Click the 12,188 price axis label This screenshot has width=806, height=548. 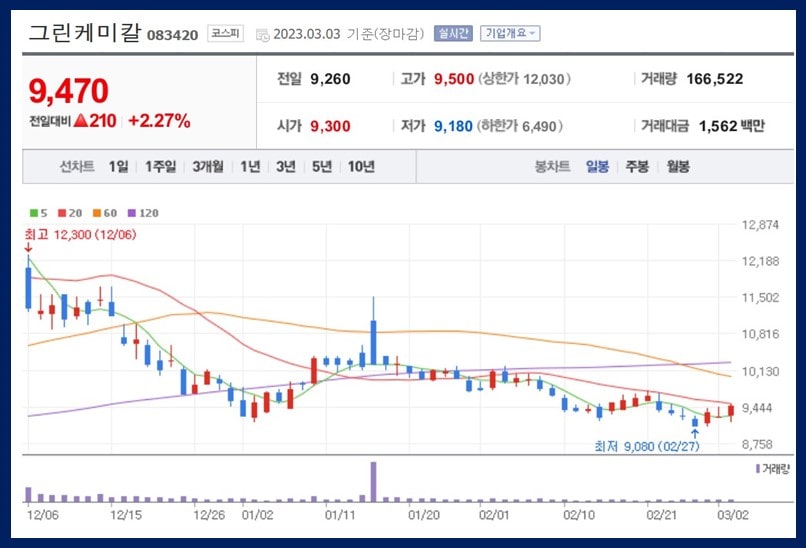pos(760,261)
